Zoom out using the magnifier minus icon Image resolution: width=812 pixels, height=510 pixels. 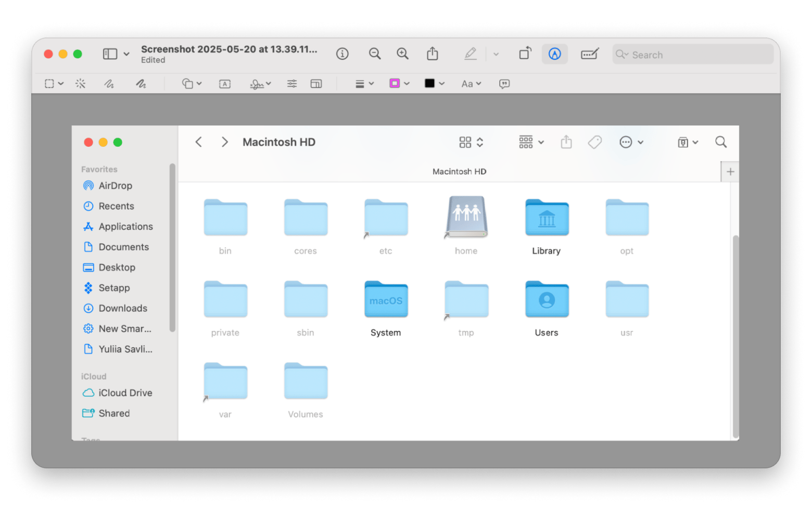tap(375, 54)
